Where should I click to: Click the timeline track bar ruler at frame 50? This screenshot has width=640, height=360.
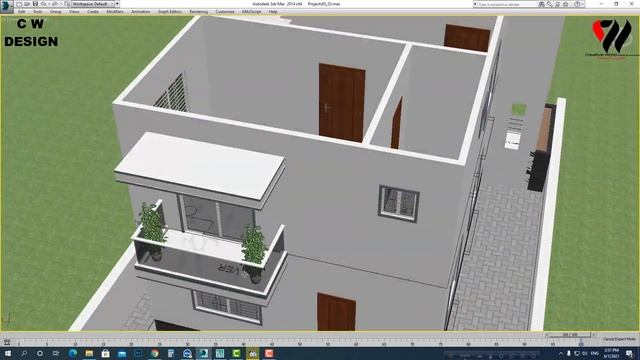click(300, 342)
